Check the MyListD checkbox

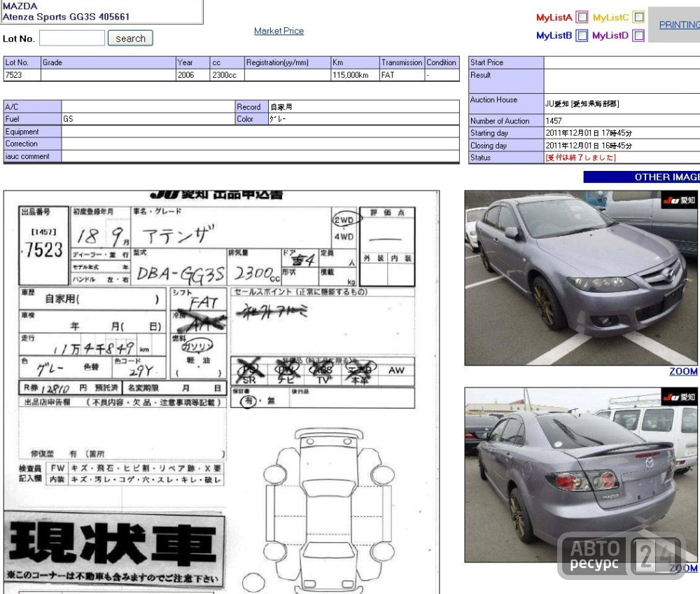[639, 35]
